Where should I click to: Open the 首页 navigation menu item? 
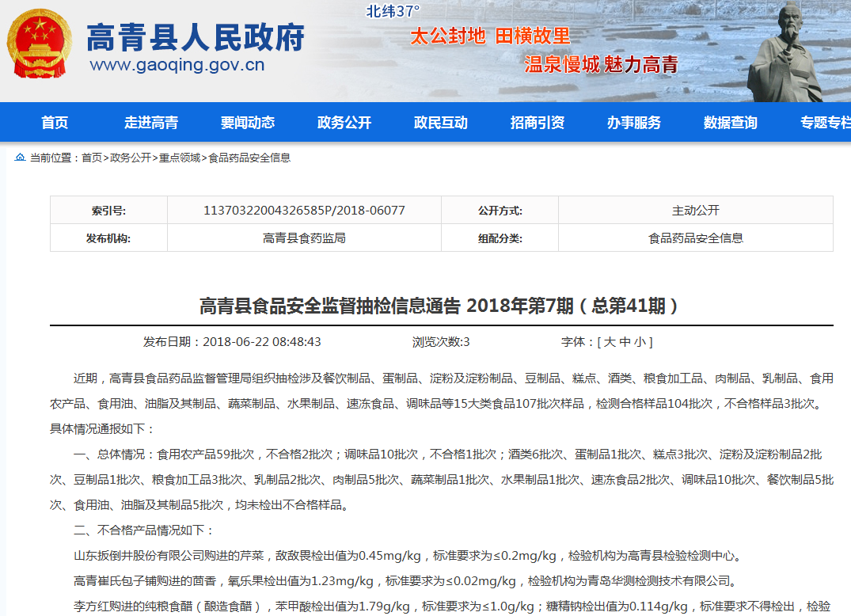coord(55,123)
